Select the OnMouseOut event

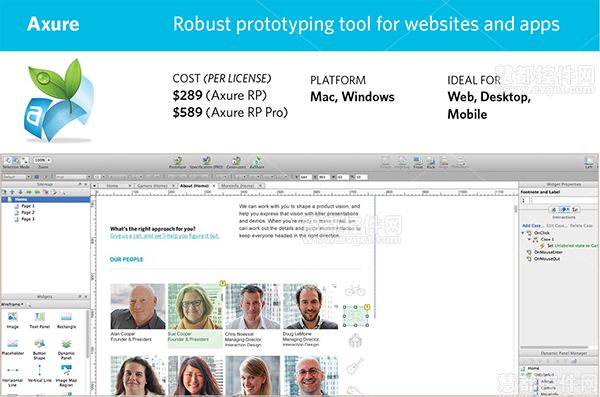click(x=547, y=259)
